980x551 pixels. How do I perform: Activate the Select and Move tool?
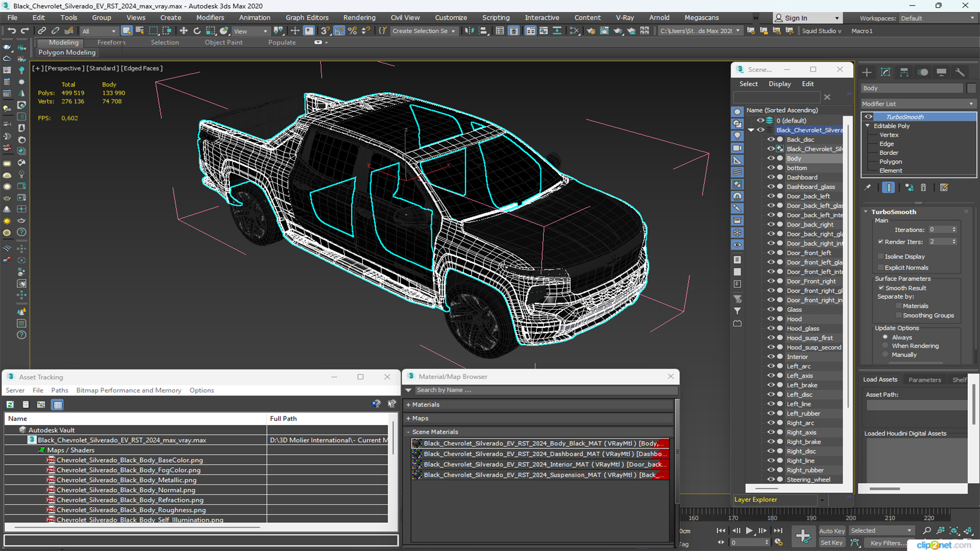[x=184, y=31]
